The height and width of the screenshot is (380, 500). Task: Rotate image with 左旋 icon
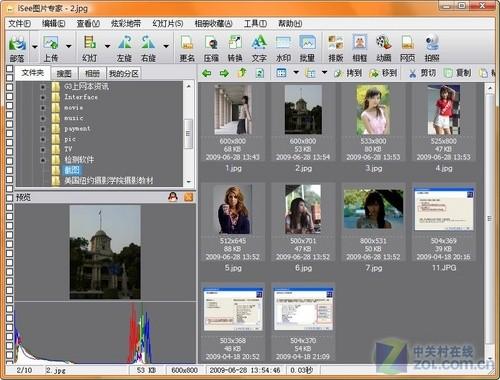(124, 48)
